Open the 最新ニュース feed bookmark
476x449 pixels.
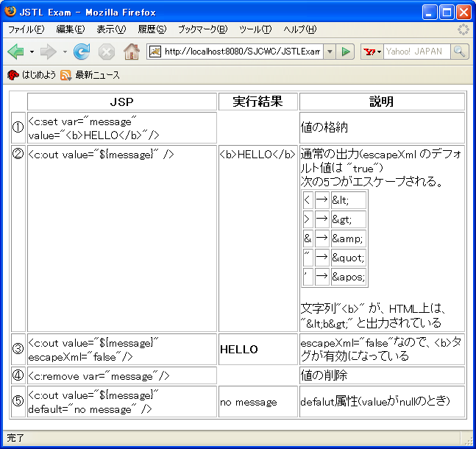[90, 75]
